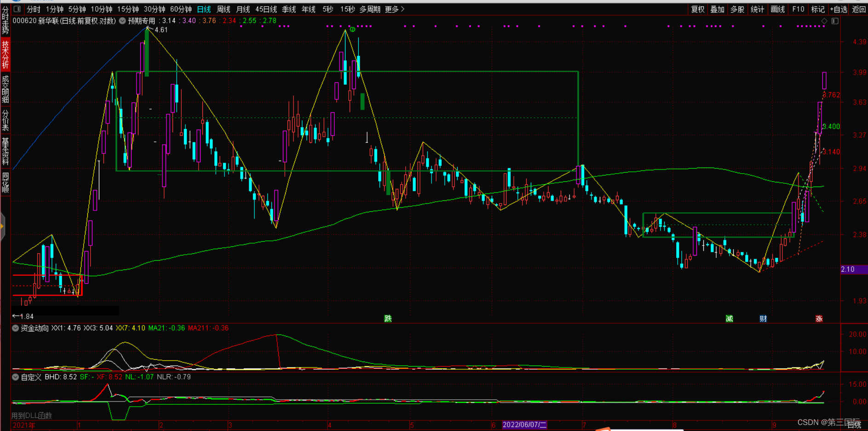Click the green circle mark at the second peak
This screenshot has width=868, height=431.
352,29
